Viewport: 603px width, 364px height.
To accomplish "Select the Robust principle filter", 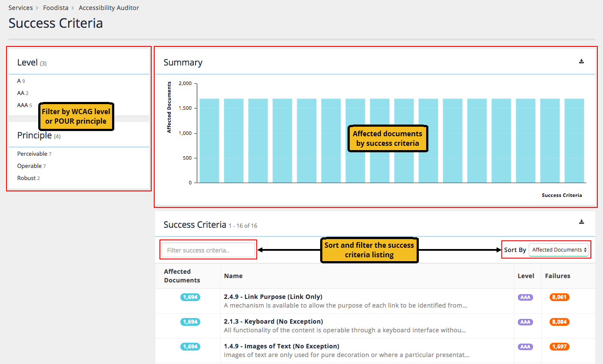I will pos(27,178).
